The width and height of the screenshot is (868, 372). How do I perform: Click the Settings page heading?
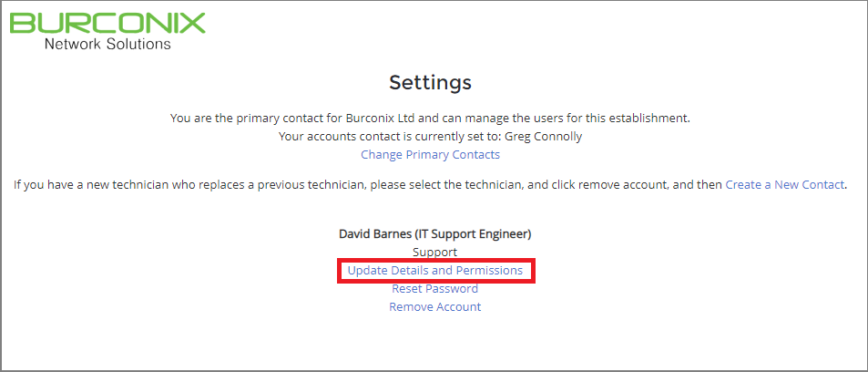(x=430, y=83)
